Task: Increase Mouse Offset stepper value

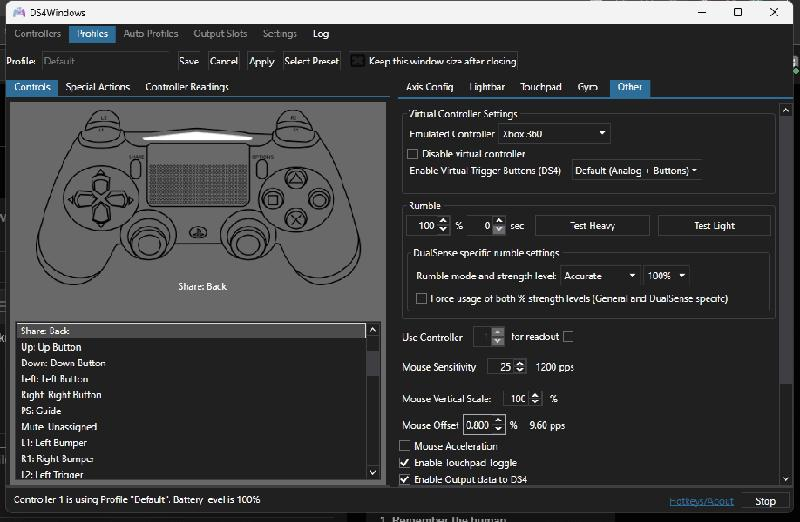Action: tap(498, 420)
